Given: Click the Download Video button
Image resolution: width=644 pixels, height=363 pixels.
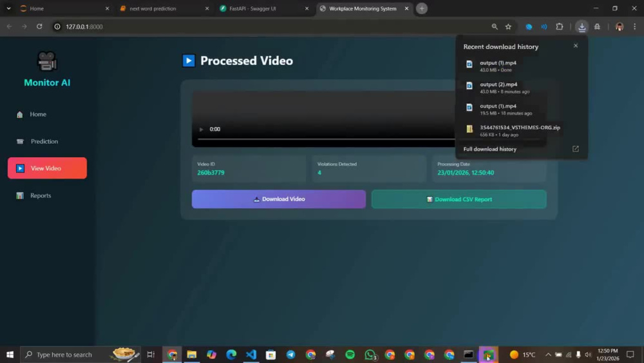Looking at the screenshot, I should (x=278, y=199).
